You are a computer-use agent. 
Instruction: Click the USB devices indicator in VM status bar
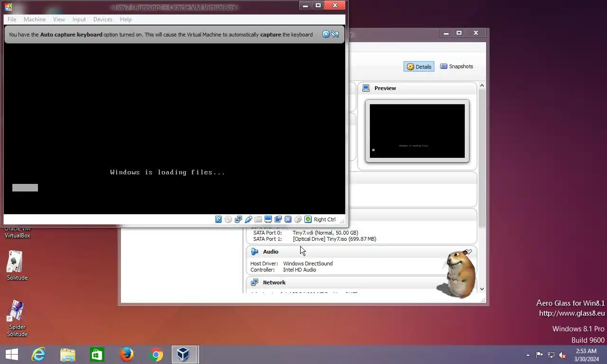tap(248, 219)
